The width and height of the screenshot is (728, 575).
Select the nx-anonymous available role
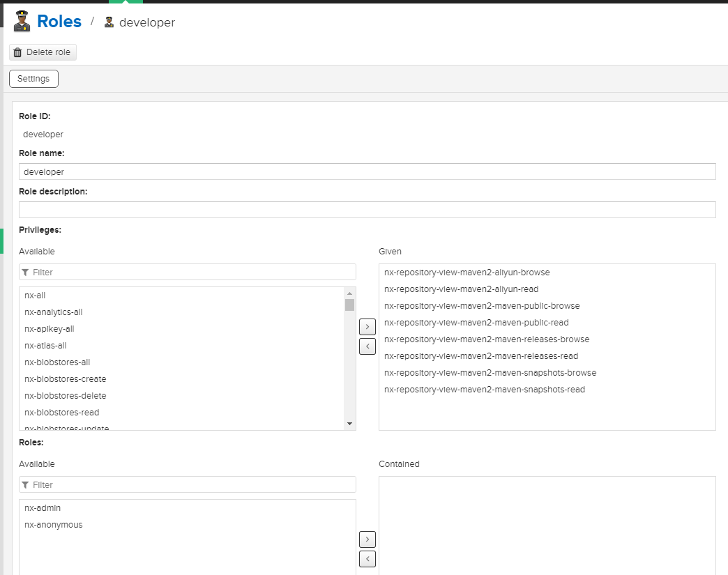pos(53,525)
